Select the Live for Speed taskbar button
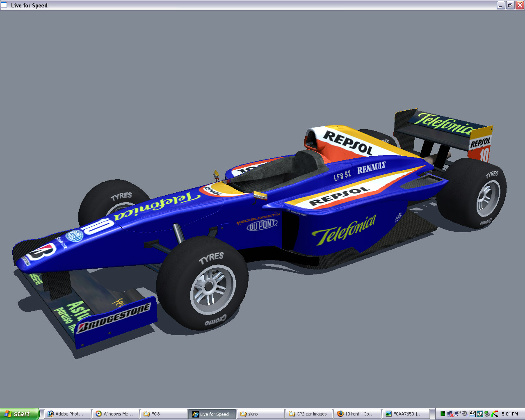This screenshot has width=525, height=420. pos(212,414)
